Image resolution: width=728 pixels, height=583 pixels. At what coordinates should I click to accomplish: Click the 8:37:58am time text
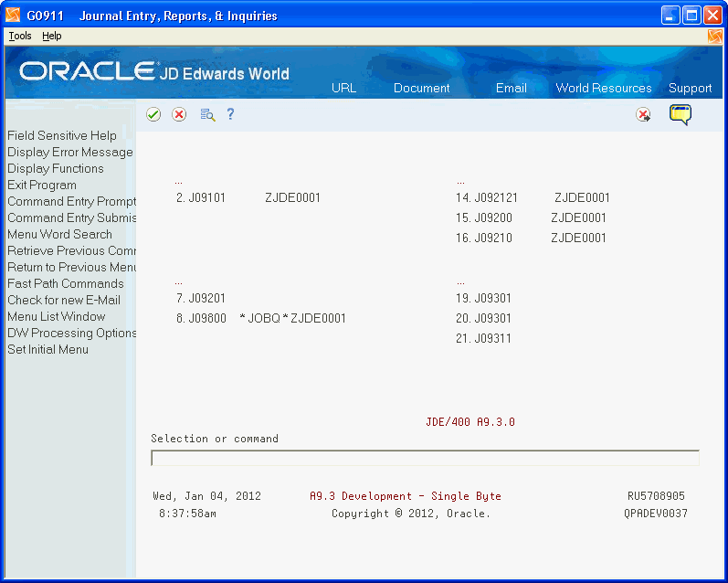coord(187,514)
